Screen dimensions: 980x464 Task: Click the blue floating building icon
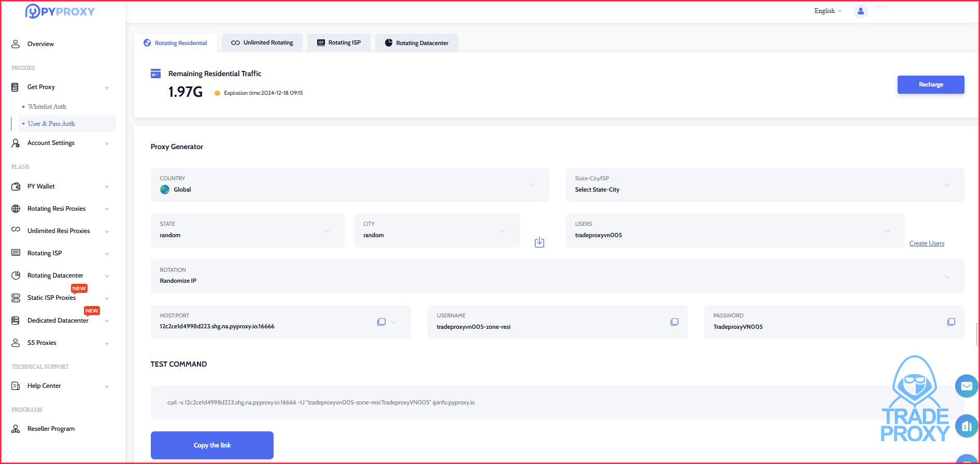pos(967,426)
